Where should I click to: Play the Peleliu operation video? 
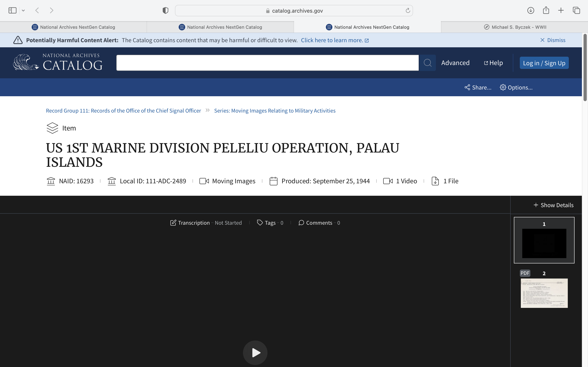pos(255,353)
